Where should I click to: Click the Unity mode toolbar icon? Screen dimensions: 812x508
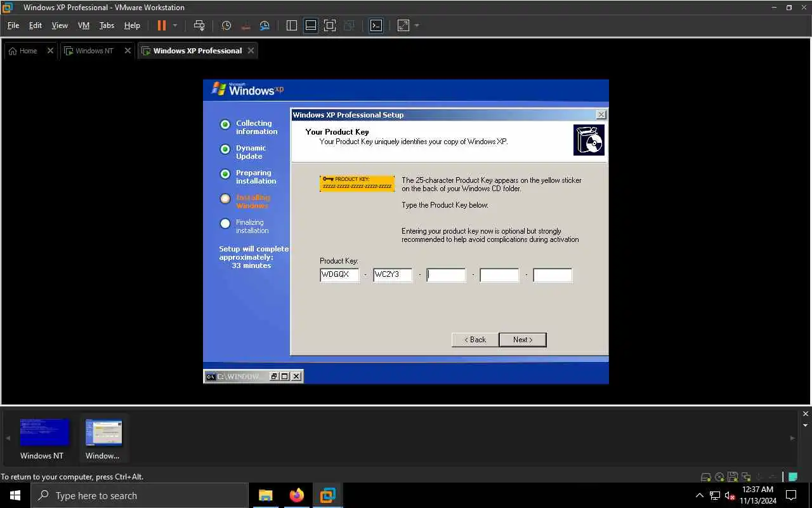pyautogui.click(x=349, y=25)
